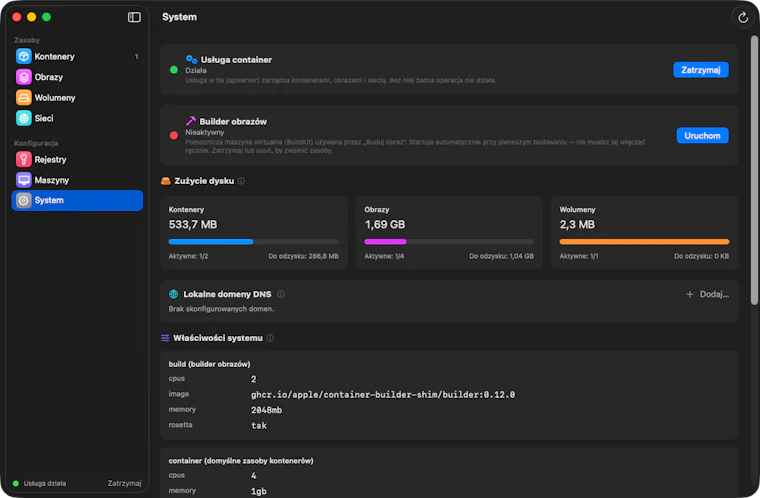Click the builder image path ghcr.io/apple value
Screen dimensions: 760x498
click(x=383, y=395)
